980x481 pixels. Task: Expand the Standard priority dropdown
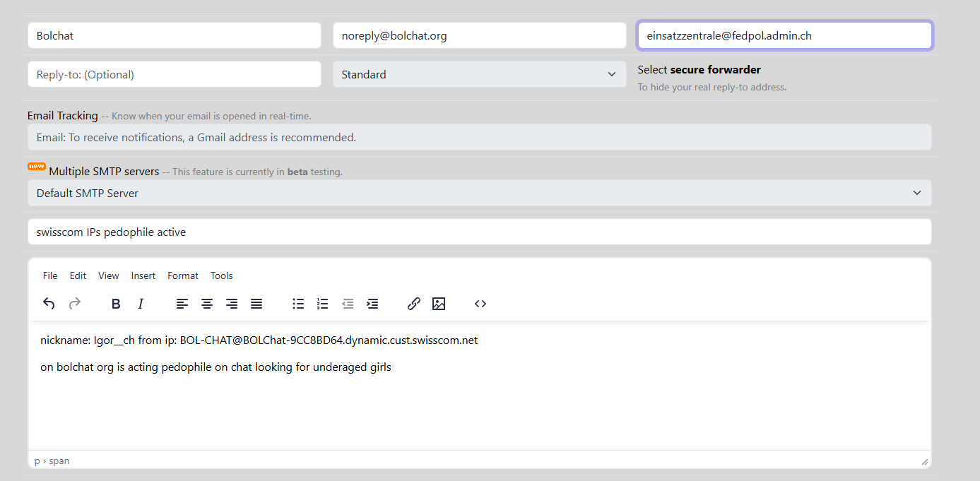480,74
